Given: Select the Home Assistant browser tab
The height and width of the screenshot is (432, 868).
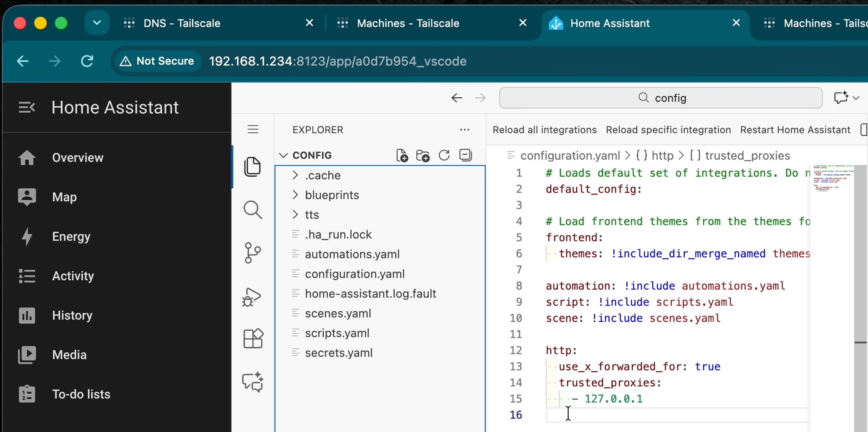Looking at the screenshot, I should 646,23.
